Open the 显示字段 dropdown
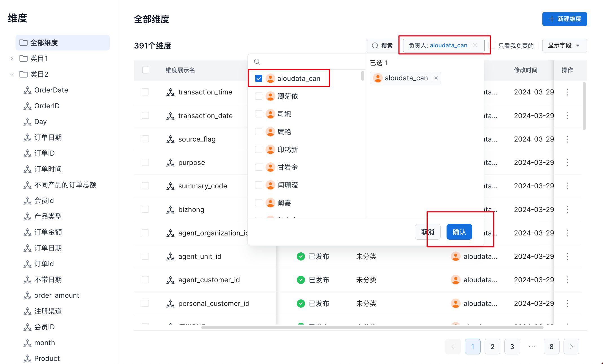This screenshot has width=603, height=364. click(564, 45)
